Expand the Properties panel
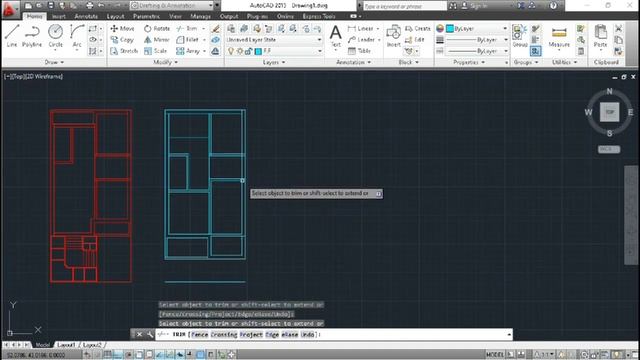This screenshot has height=360, width=640. click(469, 62)
